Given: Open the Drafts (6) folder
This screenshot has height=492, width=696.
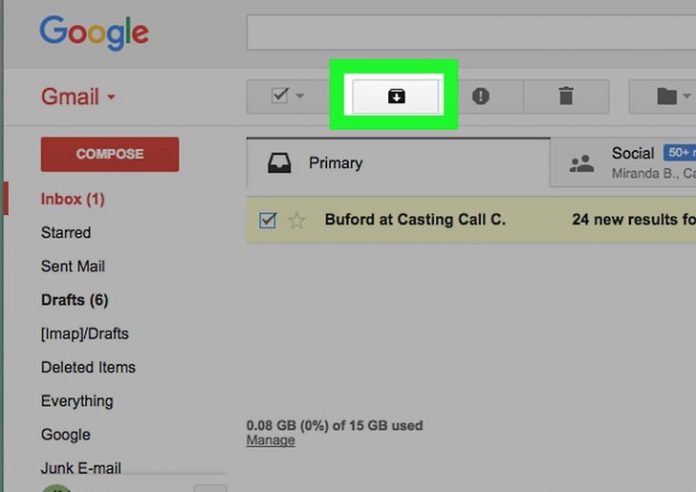Looking at the screenshot, I should 74,300.
